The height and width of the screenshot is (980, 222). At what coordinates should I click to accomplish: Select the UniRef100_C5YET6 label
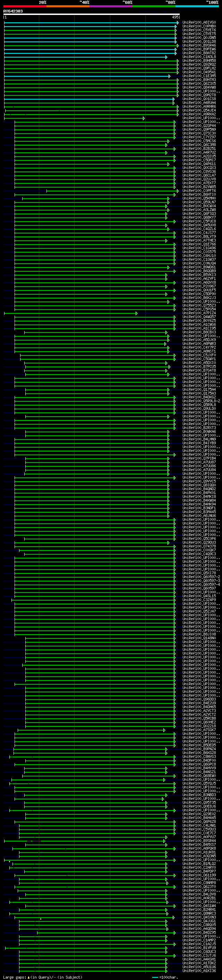tap(199, 30)
